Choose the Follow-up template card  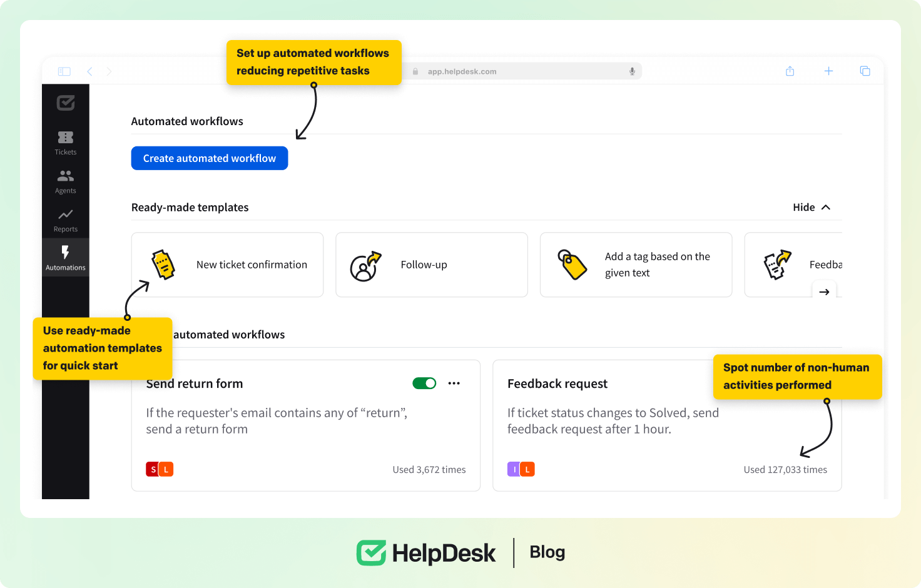click(x=431, y=265)
